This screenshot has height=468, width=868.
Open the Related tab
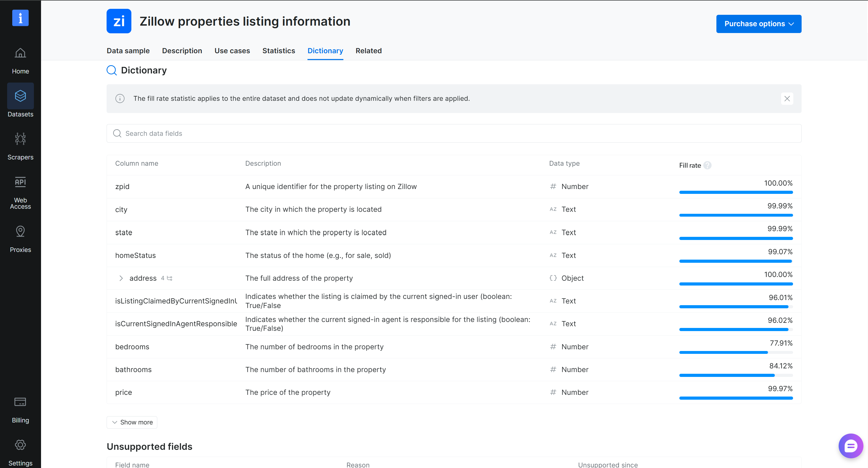(368, 50)
